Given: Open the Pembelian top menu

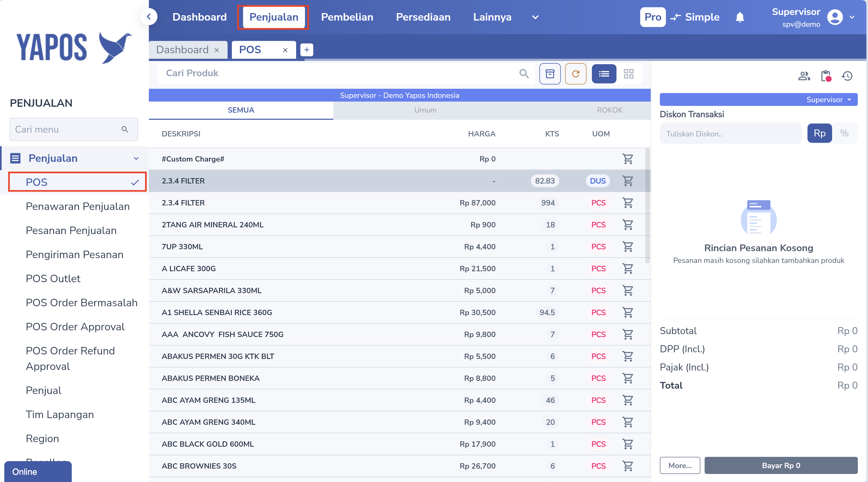Looking at the screenshot, I should [x=347, y=17].
